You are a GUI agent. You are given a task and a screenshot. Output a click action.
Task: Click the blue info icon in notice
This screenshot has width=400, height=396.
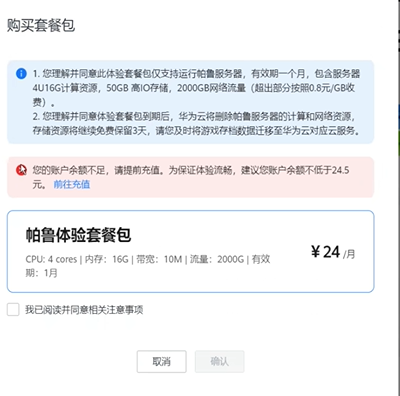point(21,74)
